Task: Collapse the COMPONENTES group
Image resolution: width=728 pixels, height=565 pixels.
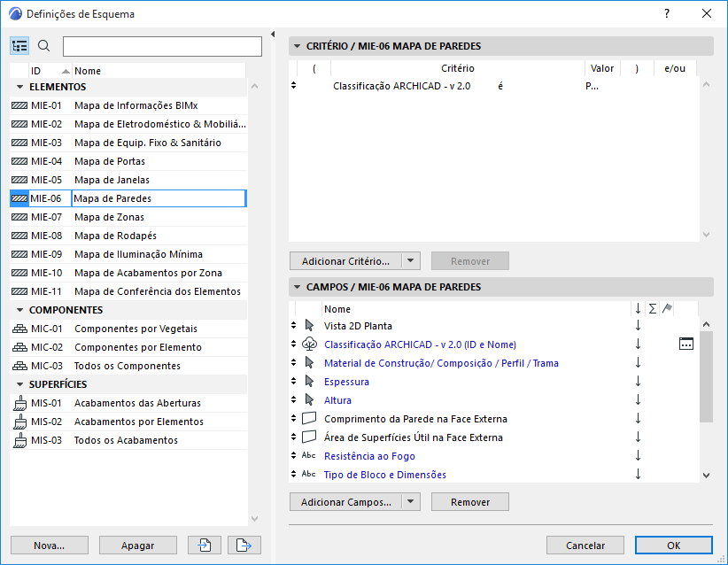Action: point(19,310)
